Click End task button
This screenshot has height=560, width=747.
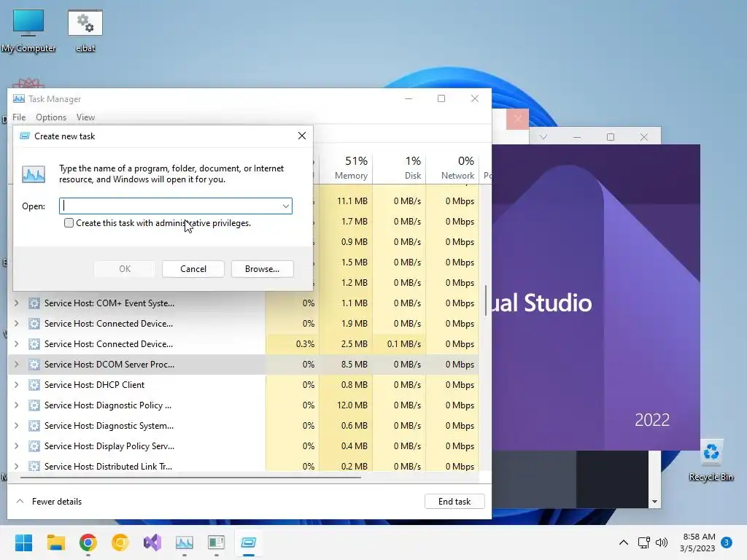click(454, 502)
